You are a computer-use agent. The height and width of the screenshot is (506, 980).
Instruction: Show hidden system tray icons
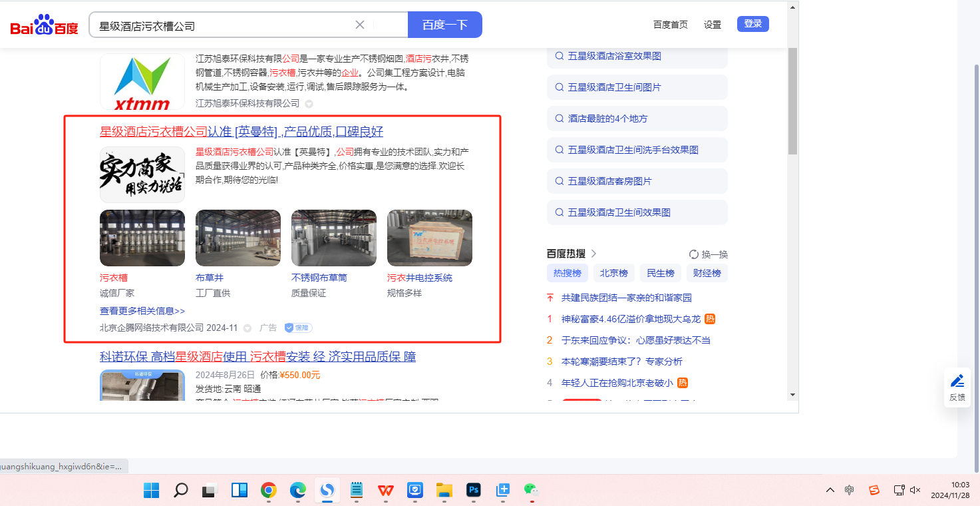830,490
